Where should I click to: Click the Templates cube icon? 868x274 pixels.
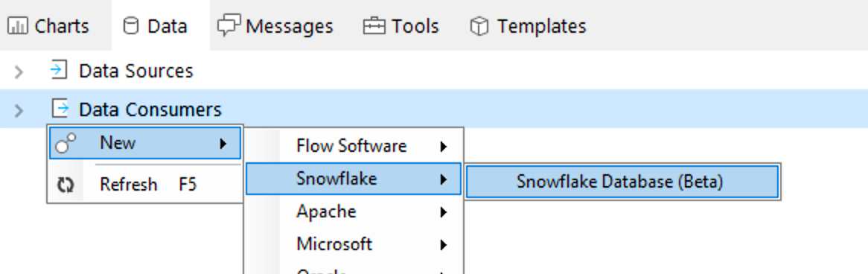click(x=479, y=26)
